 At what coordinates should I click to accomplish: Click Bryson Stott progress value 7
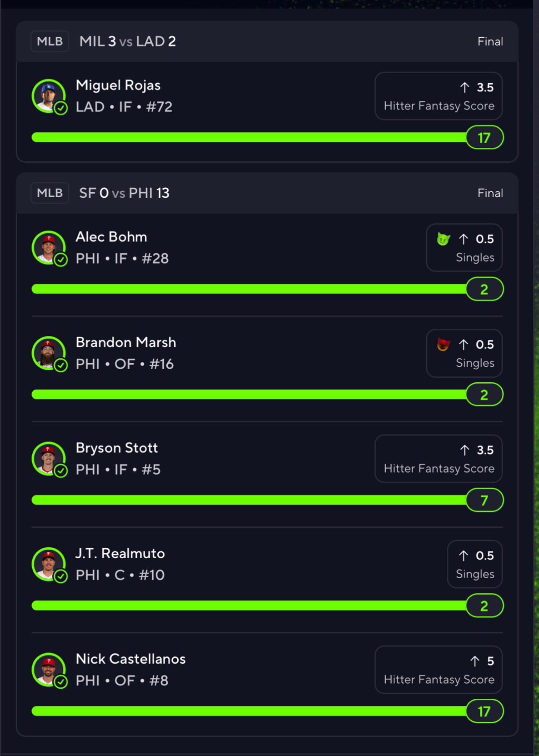click(484, 500)
